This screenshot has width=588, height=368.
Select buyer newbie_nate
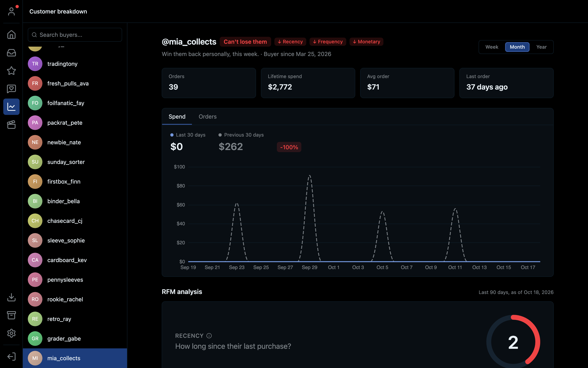point(75,142)
